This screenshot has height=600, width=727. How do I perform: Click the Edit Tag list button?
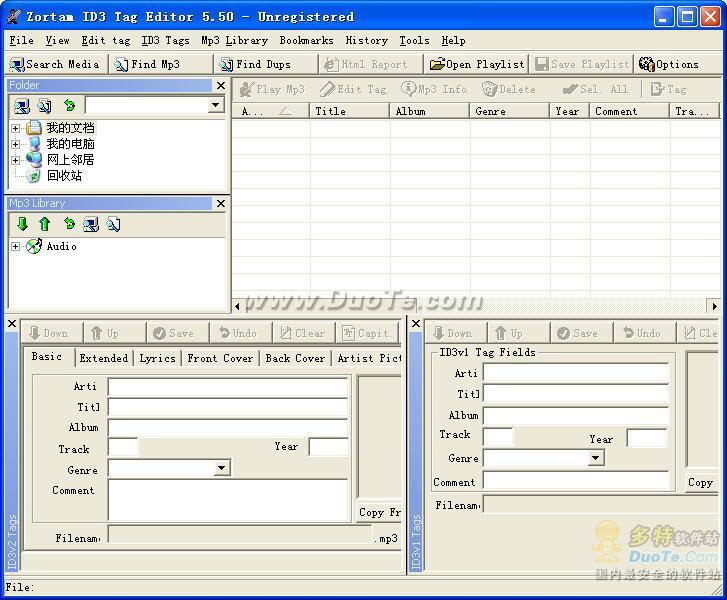[x=353, y=89]
